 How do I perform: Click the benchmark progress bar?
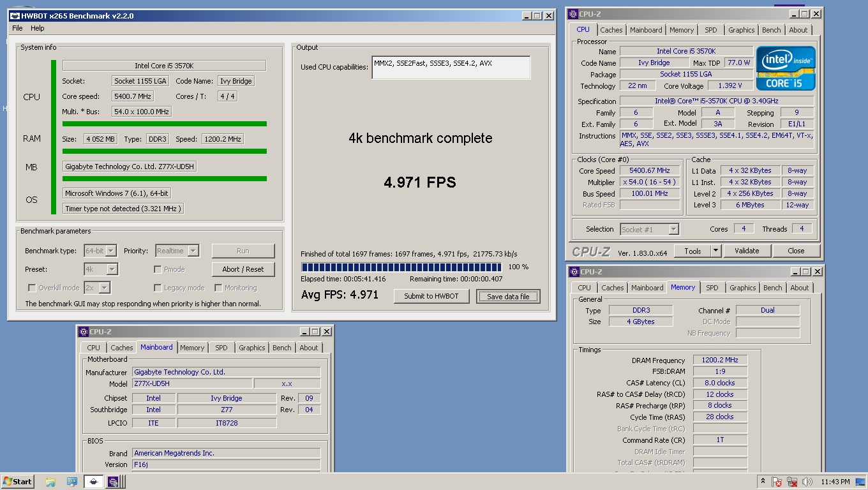(401, 267)
